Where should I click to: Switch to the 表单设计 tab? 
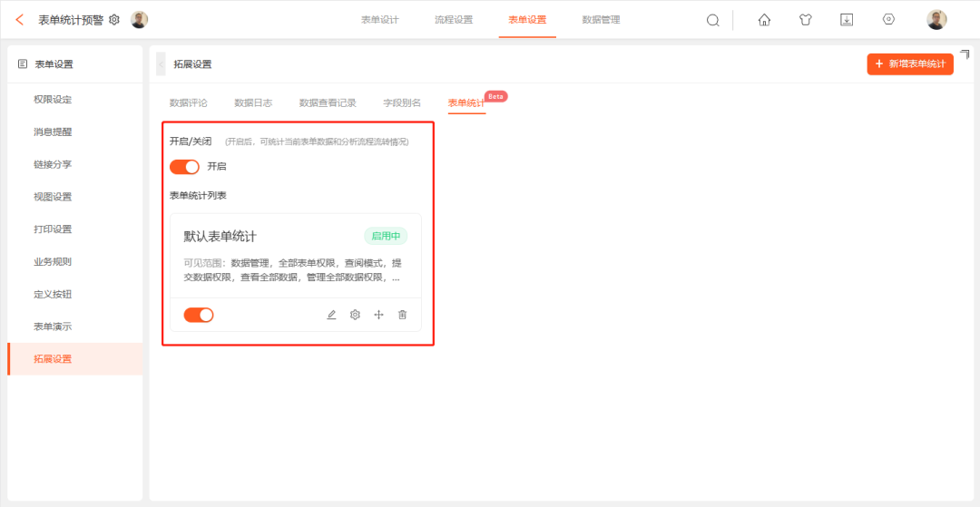[380, 20]
